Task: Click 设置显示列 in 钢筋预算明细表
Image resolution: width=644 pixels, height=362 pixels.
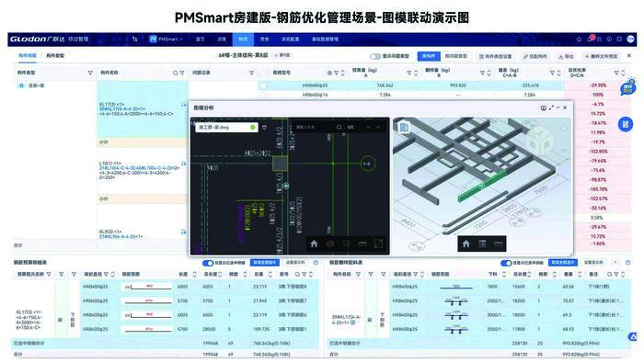Action: pos(295,263)
